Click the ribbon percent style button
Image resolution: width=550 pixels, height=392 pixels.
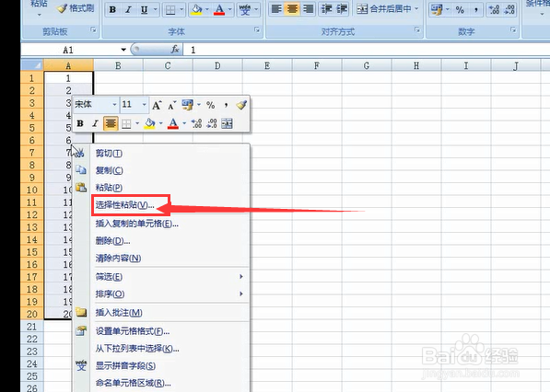[460, 10]
